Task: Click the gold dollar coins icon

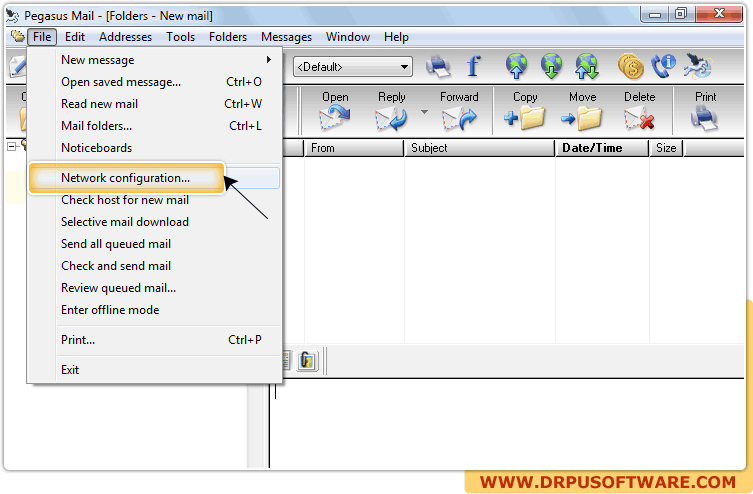Action: click(630, 66)
